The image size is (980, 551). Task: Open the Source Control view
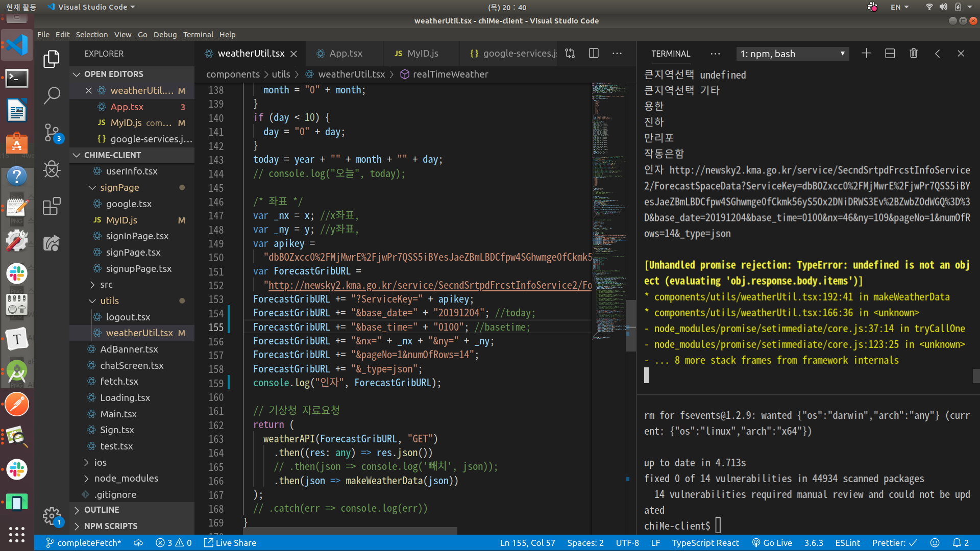click(52, 133)
